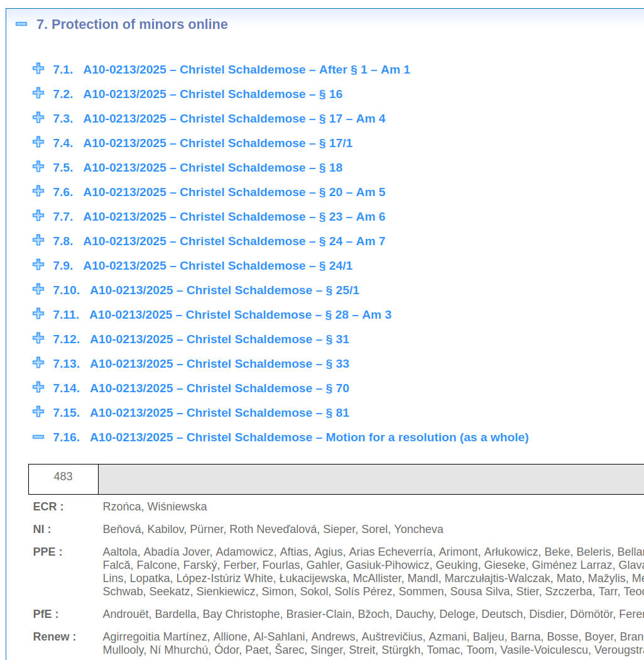This screenshot has height=660, width=644.
Task: Select 7.8 § 24 – Am 7 entry
Action: tap(234, 241)
